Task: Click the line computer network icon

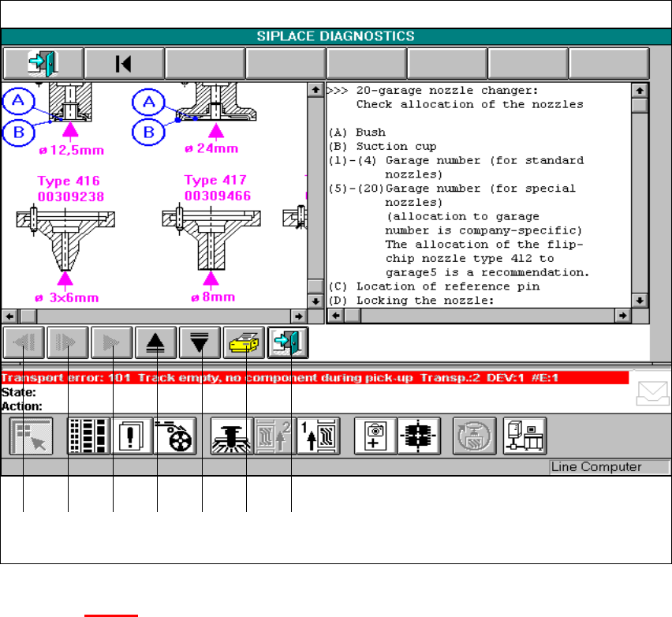Action: tap(525, 436)
